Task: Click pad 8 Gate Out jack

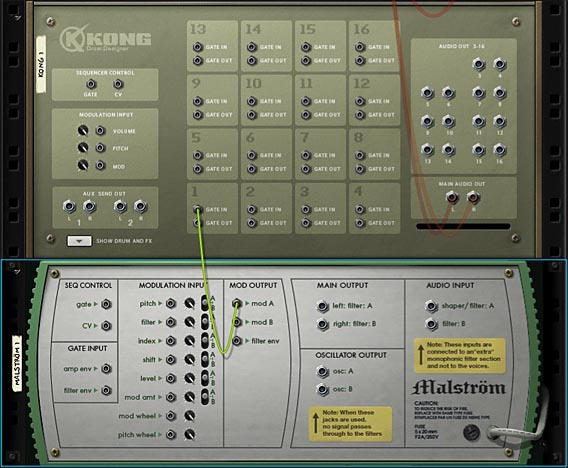Action: point(360,169)
